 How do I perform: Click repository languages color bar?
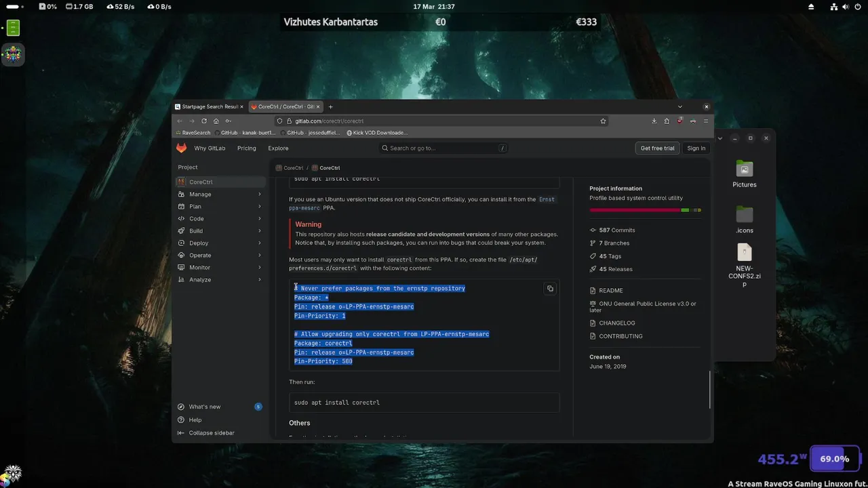pyautogui.click(x=645, y=210)
